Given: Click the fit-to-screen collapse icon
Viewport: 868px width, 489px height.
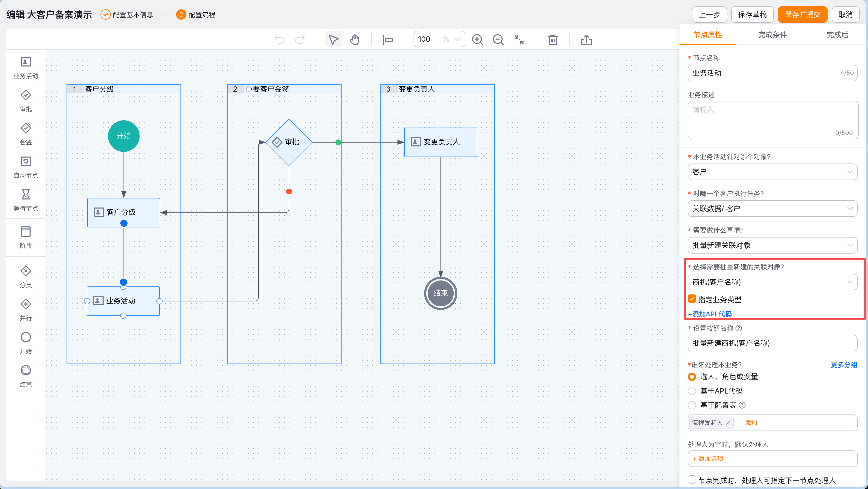Looking at the screenshot, I should point(519,40).
